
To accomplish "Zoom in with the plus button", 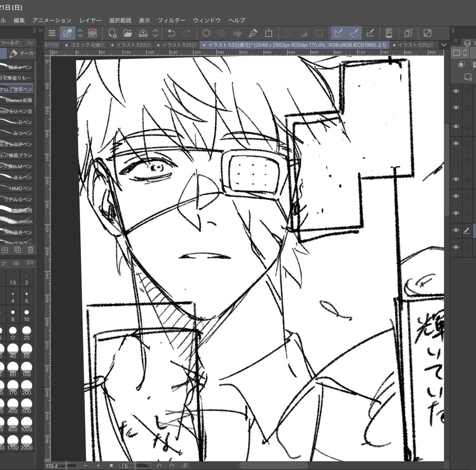I will [98, 465].
